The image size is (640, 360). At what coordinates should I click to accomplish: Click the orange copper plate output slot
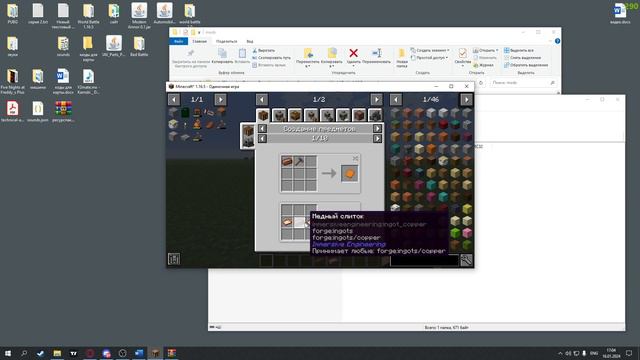(349, 173)
